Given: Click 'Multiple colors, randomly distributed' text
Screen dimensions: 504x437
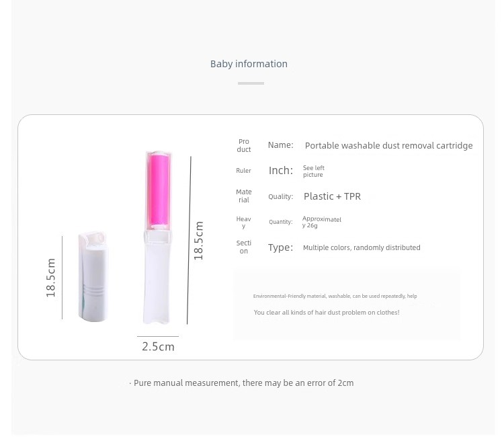Looking at the screenshot, I should [362, 247].
